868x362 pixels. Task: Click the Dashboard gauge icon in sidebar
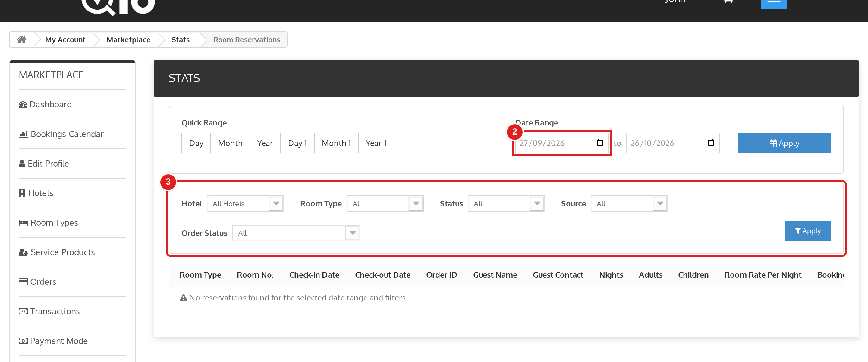point(23,105)
